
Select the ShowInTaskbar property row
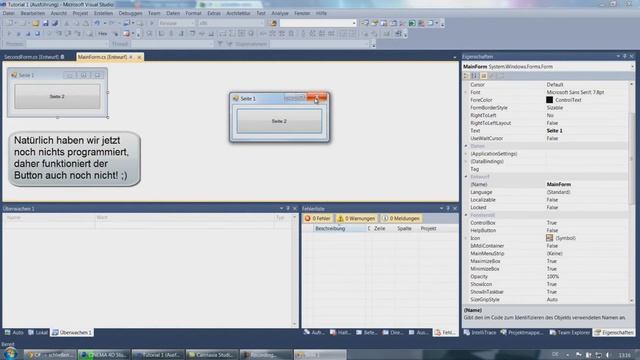tap(546, 292)
